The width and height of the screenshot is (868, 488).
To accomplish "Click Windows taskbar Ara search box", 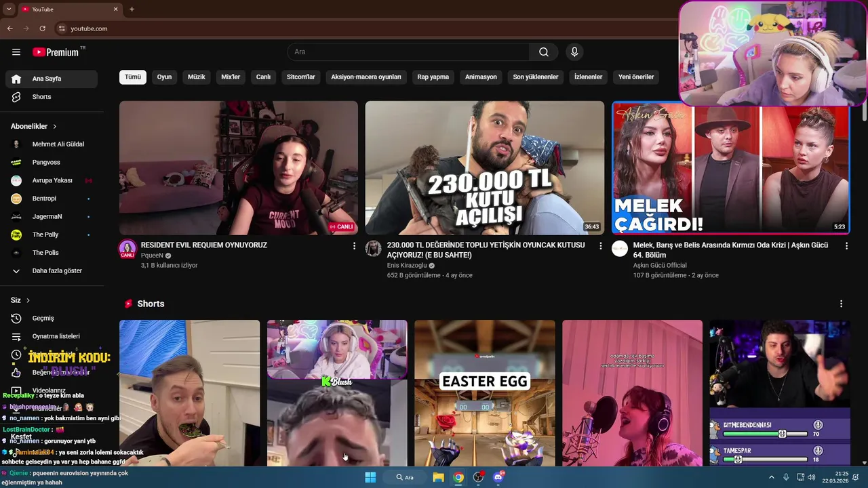I will 405,477.
